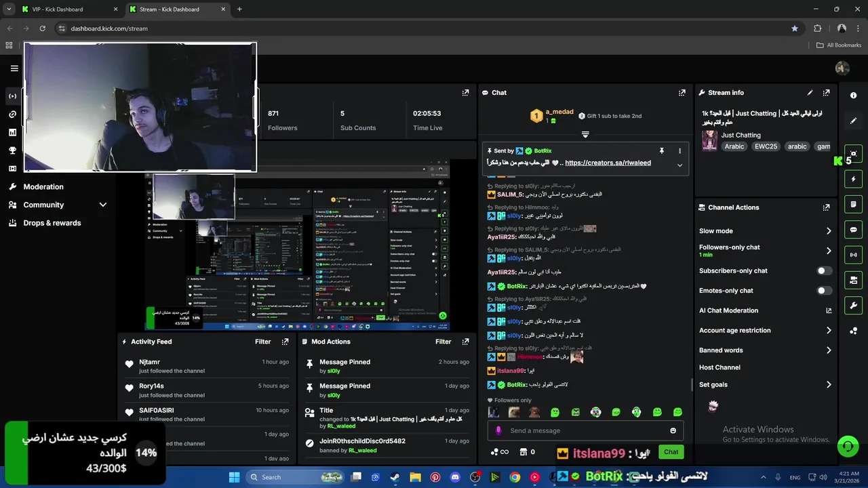Open the user avatar at top right
The width and height of the screenshot is (868, 488).
pos(842,68)
